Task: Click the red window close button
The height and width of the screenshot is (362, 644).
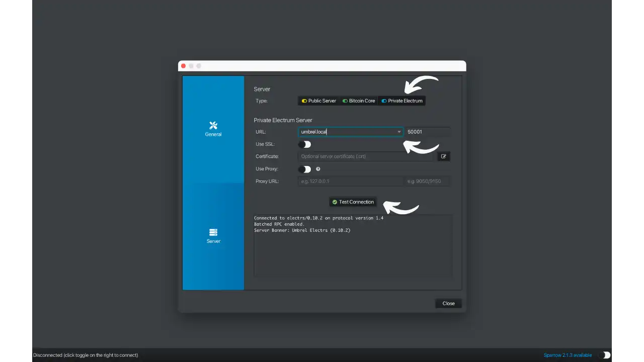Action: (x=183, y=66)
